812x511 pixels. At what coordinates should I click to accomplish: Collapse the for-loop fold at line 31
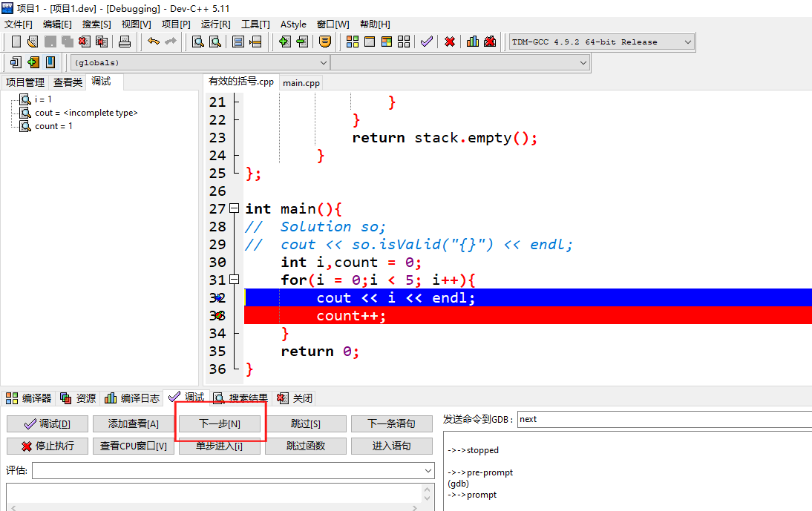click(234, 279)
